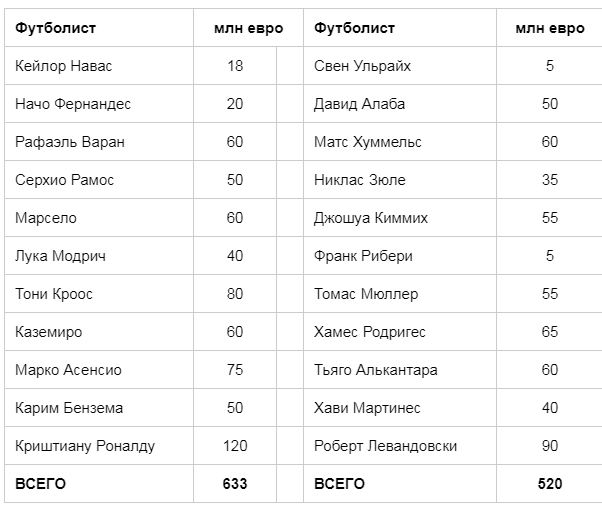Viewport: 602px width, 512px height.
Task: Click the Марко Асенсио value 75
Action: (235, 370)
